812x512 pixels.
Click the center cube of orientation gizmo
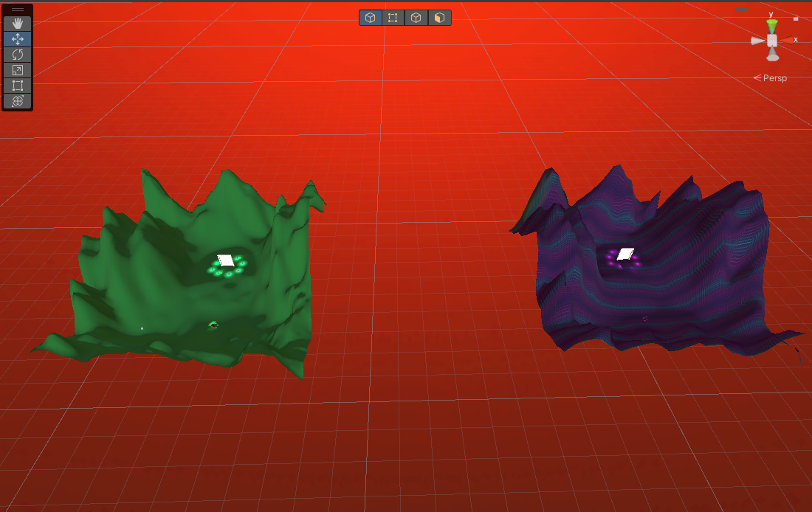coord(772,41)
